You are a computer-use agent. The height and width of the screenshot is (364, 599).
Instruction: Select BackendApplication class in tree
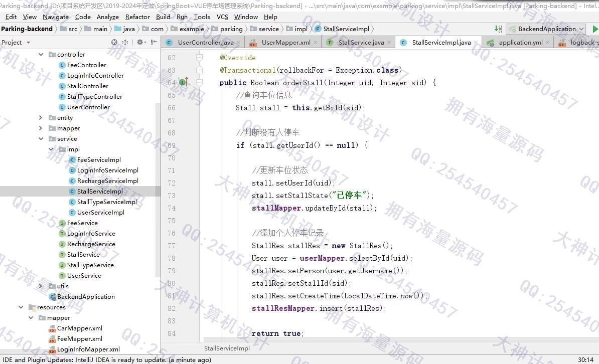click(82, 296)
